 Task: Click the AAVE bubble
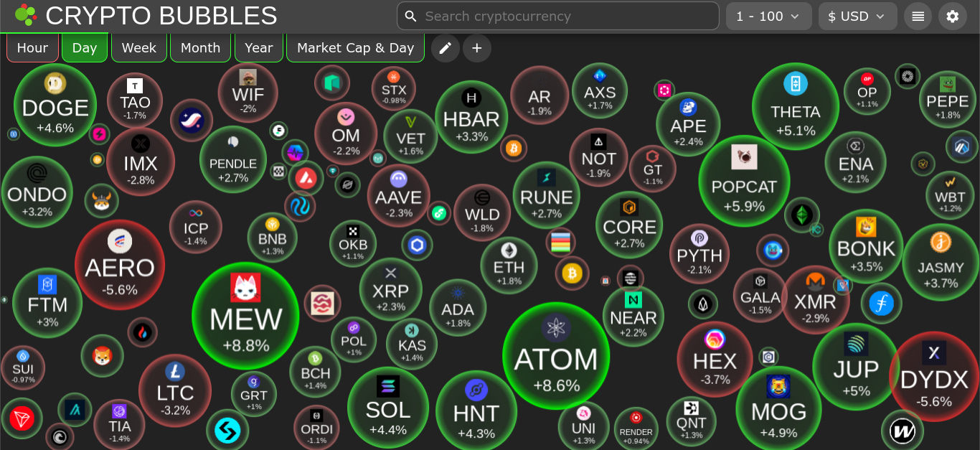tap(399, 197)
